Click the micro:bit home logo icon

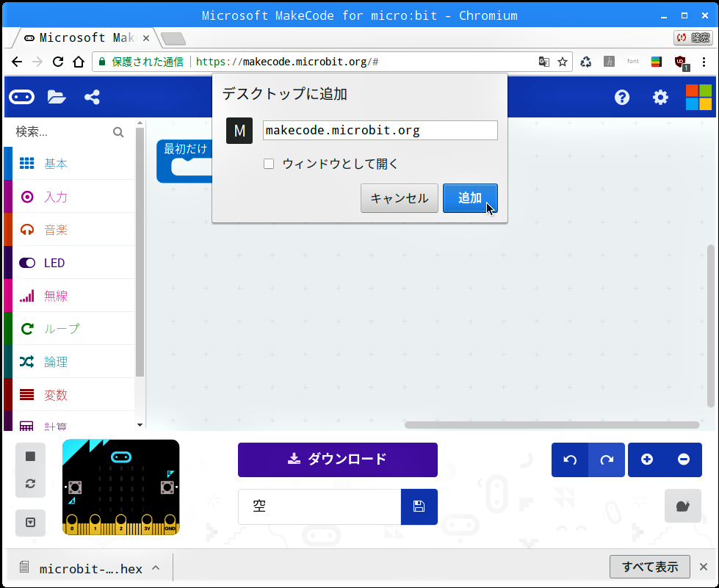(21, 97)
